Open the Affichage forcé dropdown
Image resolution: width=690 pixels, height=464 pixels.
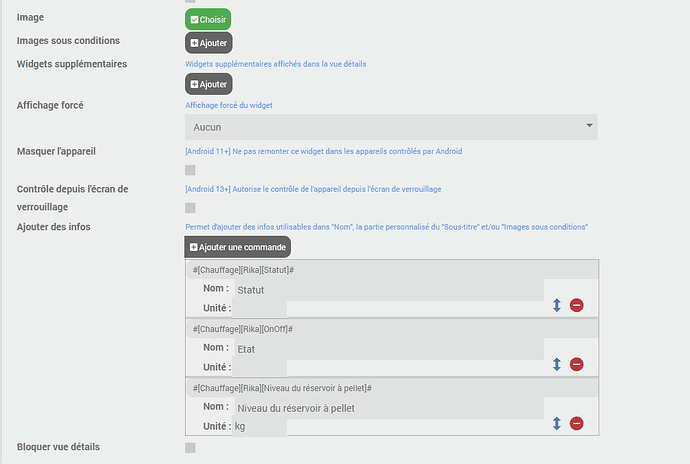391,127
